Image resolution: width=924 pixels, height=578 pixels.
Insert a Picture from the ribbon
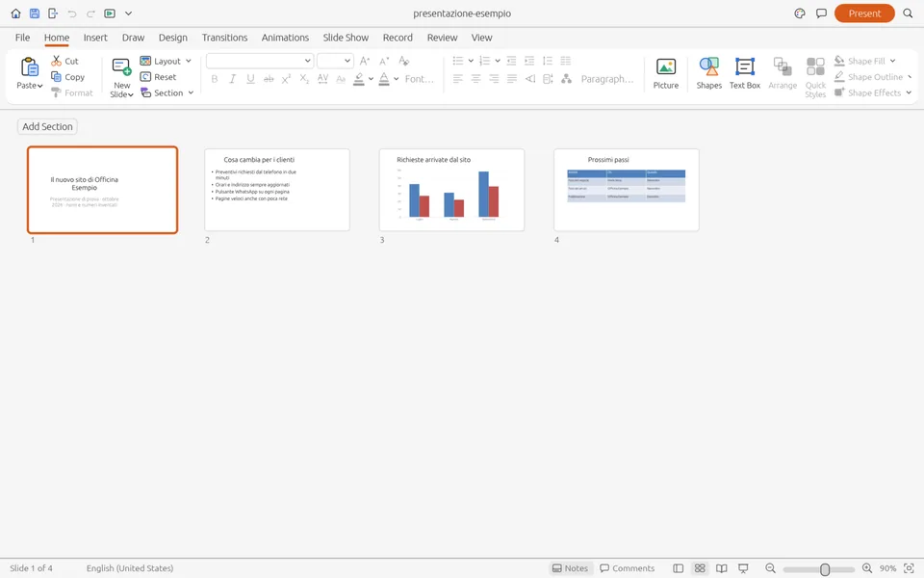tap(666, 74)
